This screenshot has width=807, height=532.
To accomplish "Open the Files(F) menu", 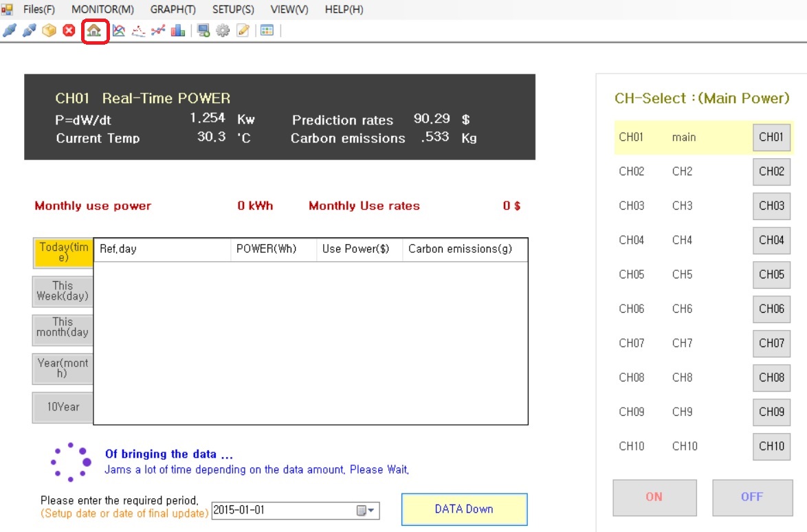I will (39, 9).
